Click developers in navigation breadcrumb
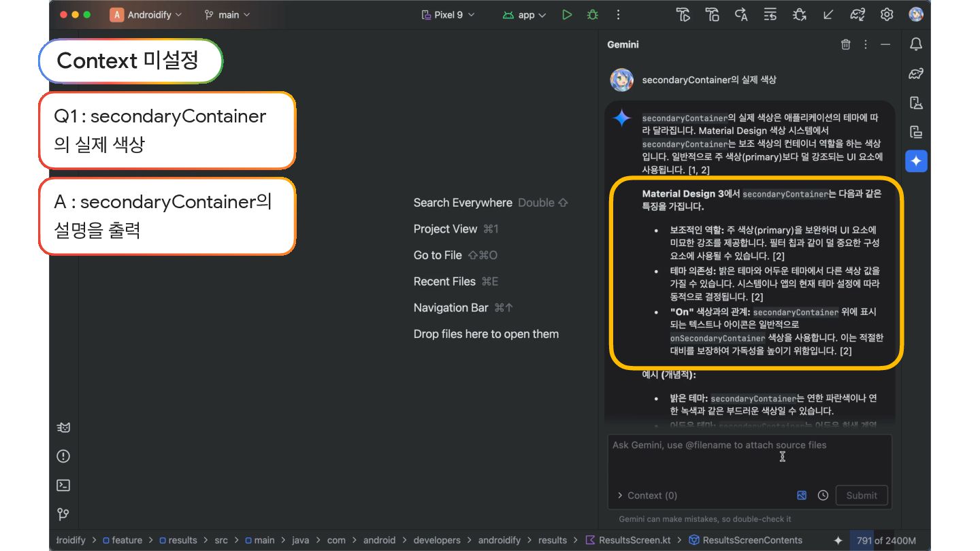 437,540
